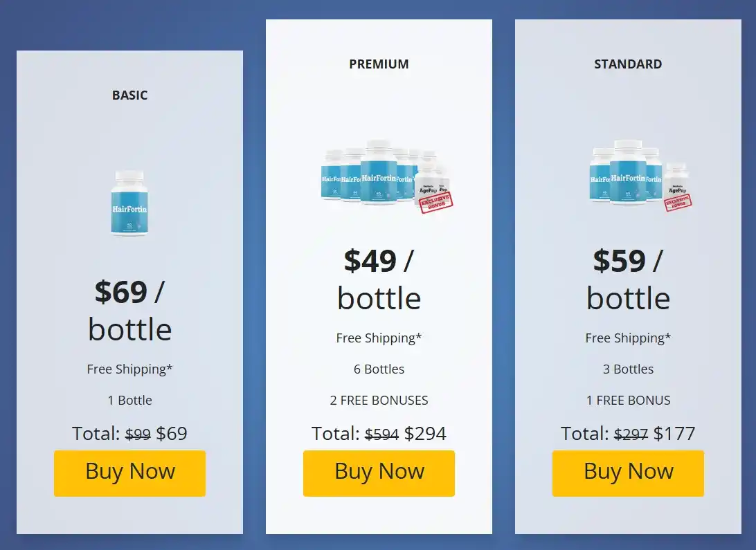Select the PREMIUM plan heading
756x550 pixels.
379,64
